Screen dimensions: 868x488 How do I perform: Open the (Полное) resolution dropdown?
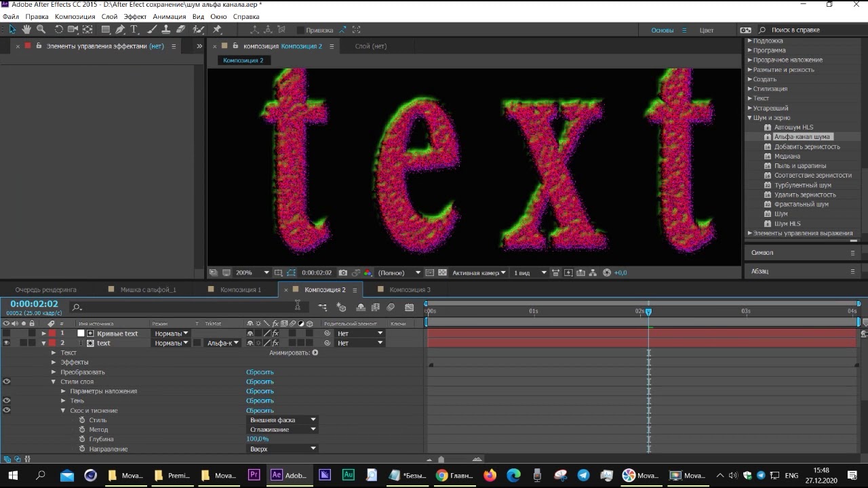399,272
